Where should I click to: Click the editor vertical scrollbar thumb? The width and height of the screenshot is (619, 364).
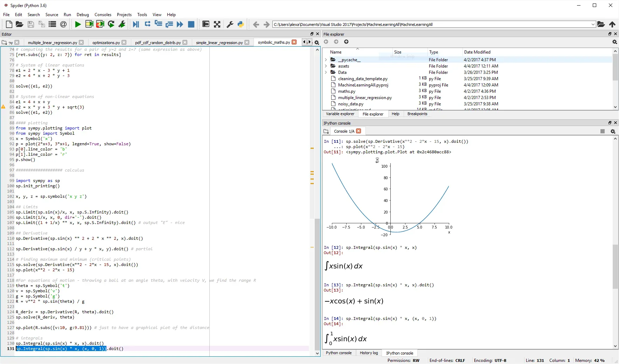click(317, 284)
